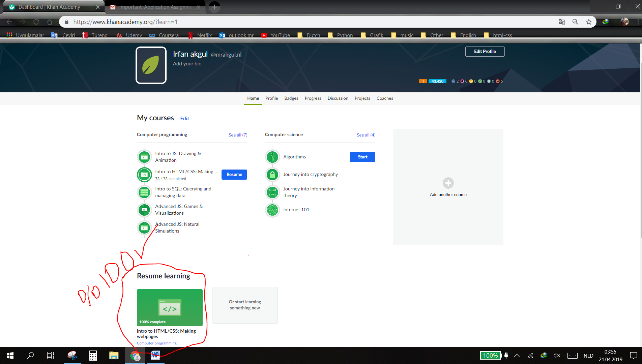Open the Google Translate icon in address bar
Image resolution: width=642 pixels, height=364 pixels.
click(x=562, y=22)
